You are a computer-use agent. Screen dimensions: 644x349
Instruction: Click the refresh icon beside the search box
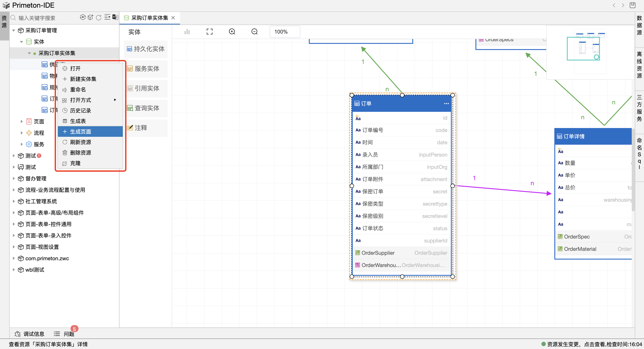[x=99, y=17]
